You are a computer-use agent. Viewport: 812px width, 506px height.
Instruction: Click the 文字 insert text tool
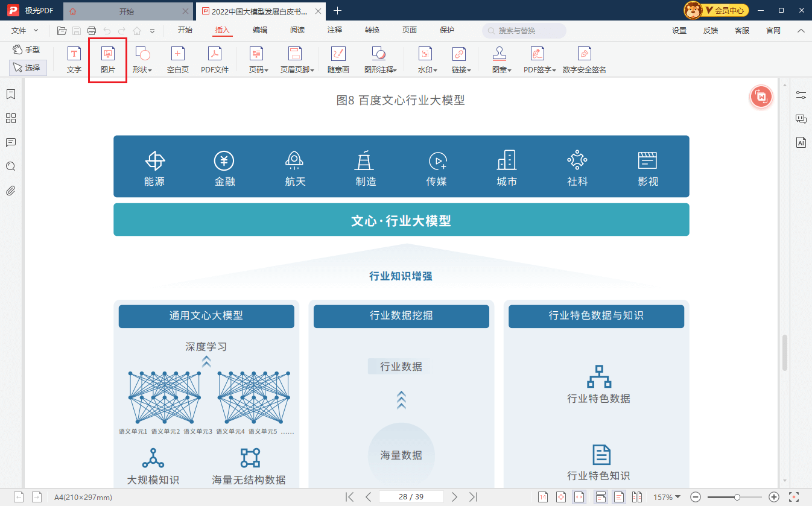click(74, 60)
